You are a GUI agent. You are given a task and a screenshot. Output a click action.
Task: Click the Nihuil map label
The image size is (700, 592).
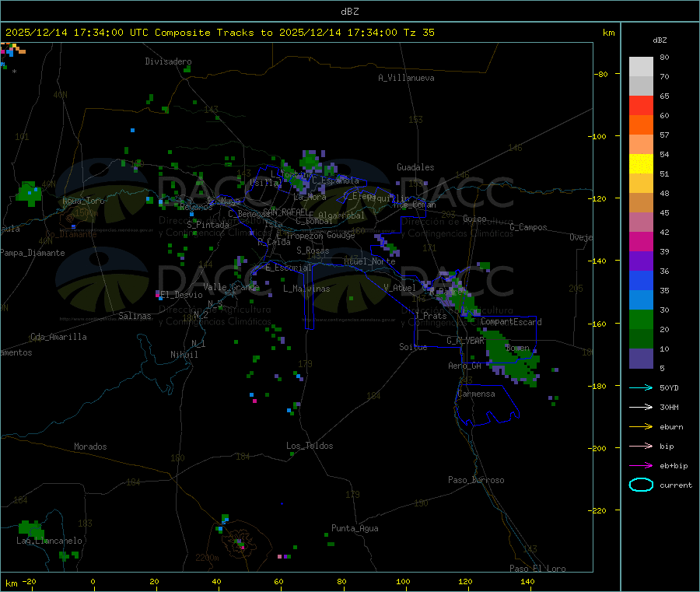(184, 355)
